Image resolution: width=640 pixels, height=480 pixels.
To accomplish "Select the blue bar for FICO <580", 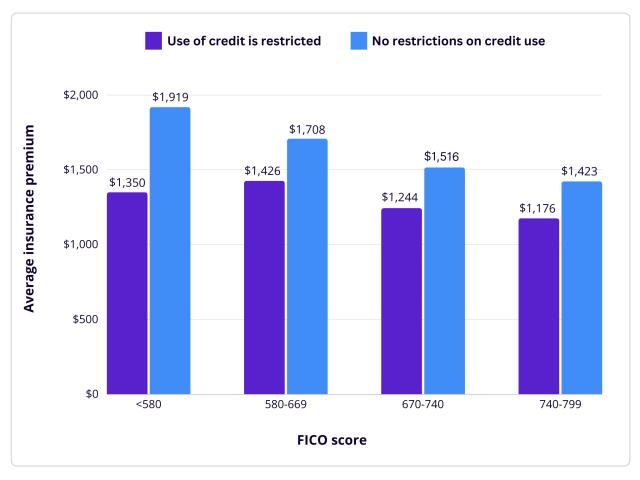I will coord(170,250).
